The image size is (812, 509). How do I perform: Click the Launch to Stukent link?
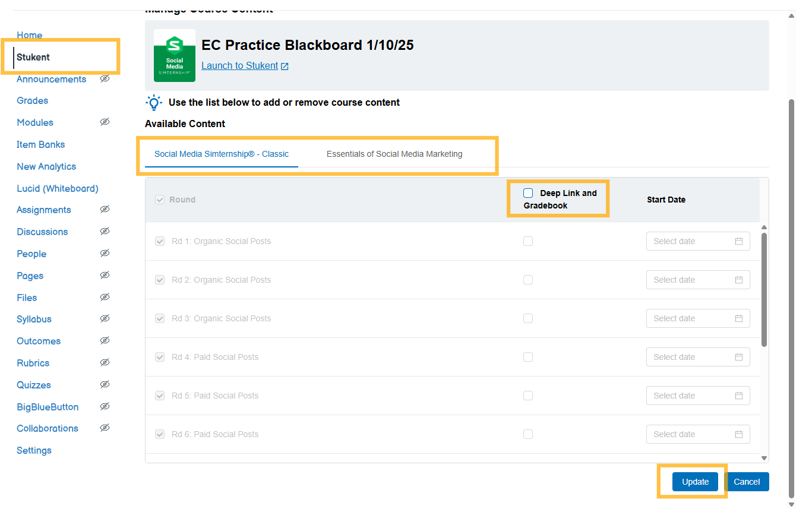tap(240, 65)
